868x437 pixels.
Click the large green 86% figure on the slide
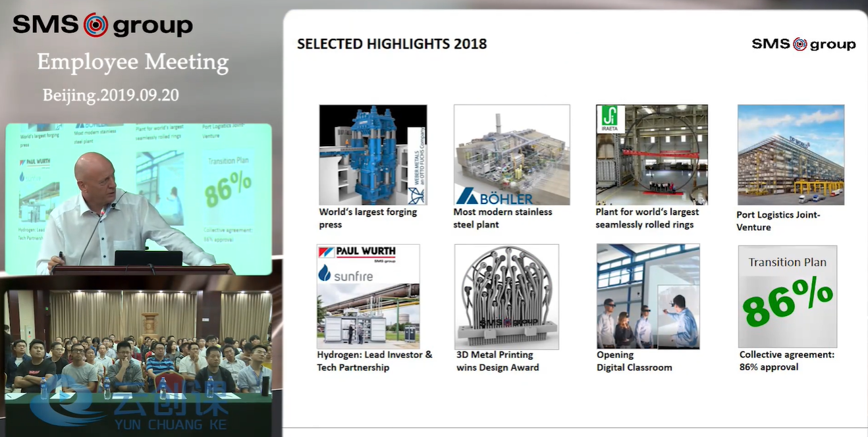(787, 301)
